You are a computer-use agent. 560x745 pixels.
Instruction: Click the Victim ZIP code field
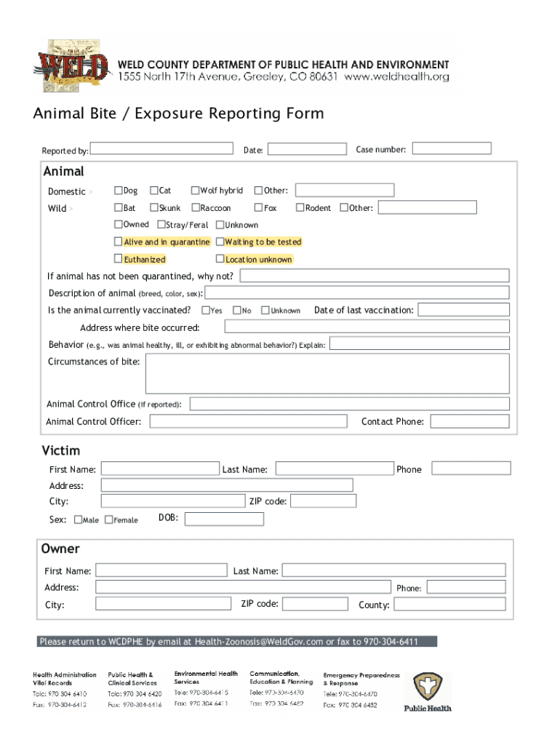[324, 501]
